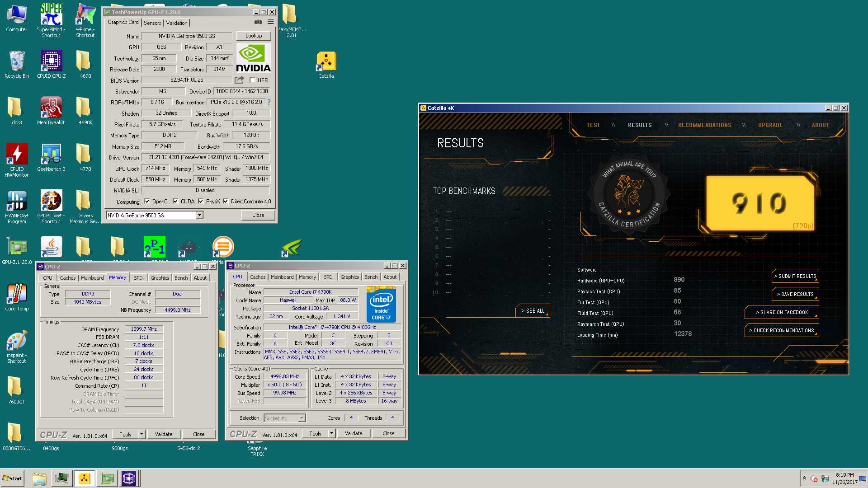Click Validate in CPU-Z CPU window

point(354,433)
